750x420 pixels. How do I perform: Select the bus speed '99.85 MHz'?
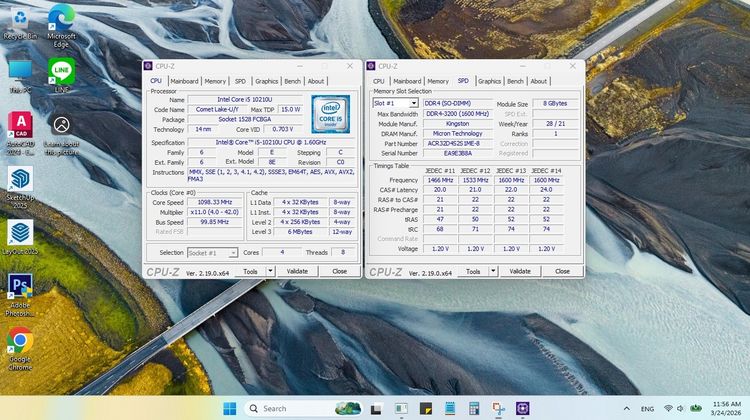215,222
